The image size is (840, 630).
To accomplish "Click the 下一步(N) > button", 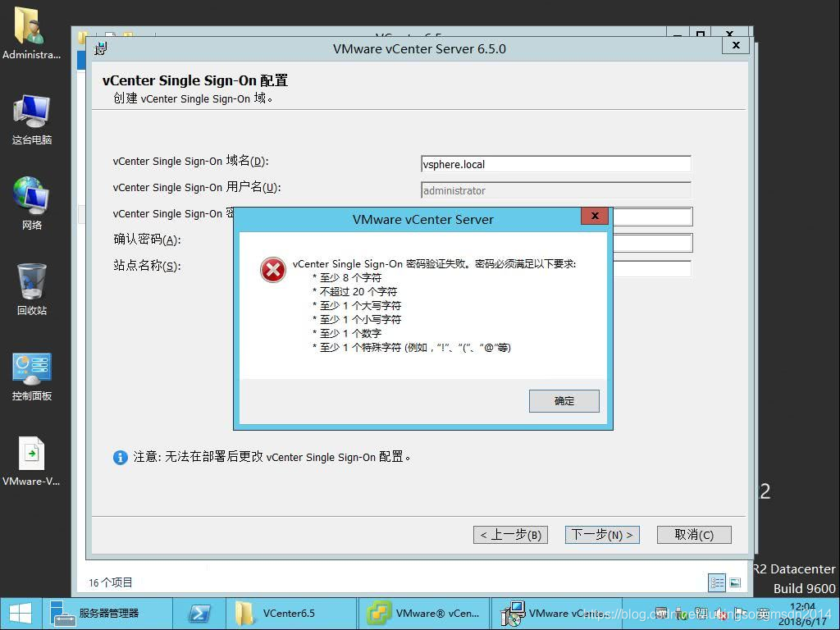I will (x=602, y=535).
